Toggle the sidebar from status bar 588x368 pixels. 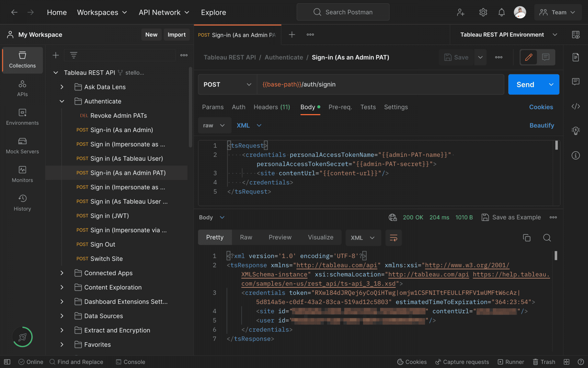7,362
